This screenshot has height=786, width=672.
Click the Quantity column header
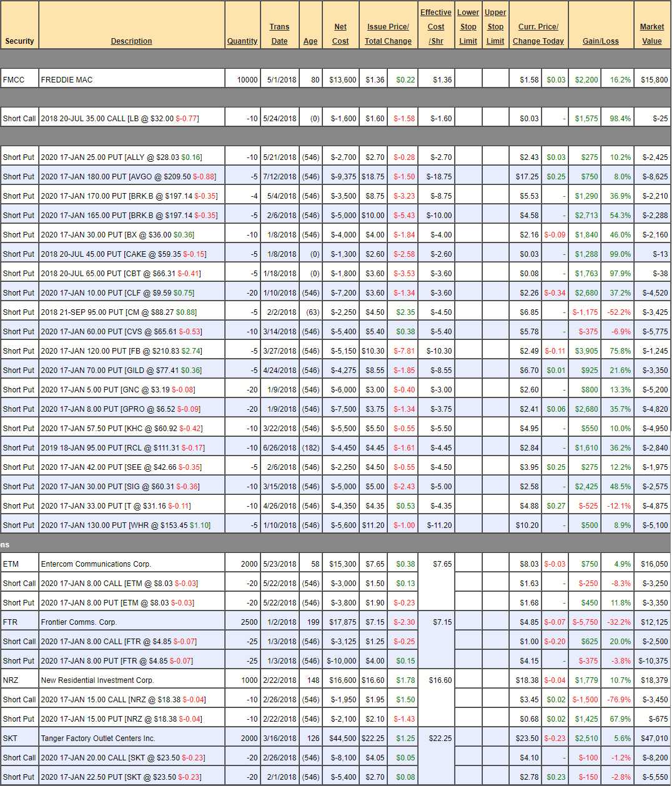[x=242, y=41]
